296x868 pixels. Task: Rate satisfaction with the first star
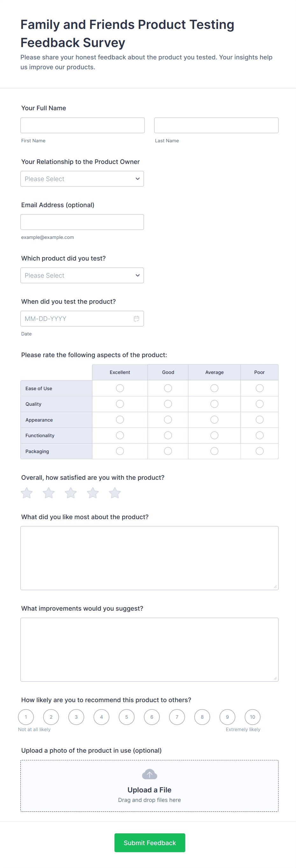click(x=27, y=493)
